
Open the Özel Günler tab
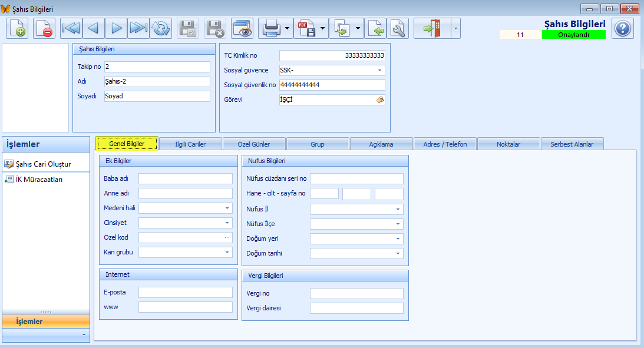254,144
